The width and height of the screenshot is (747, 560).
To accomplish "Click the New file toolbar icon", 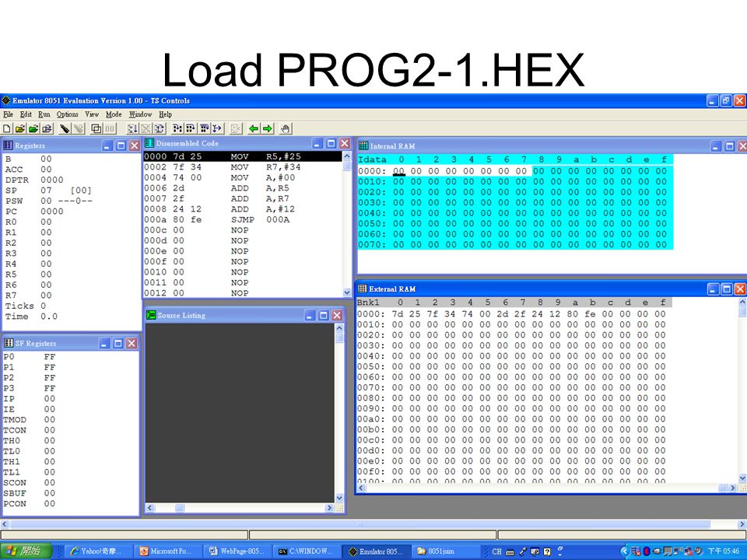I will [7, 128].
